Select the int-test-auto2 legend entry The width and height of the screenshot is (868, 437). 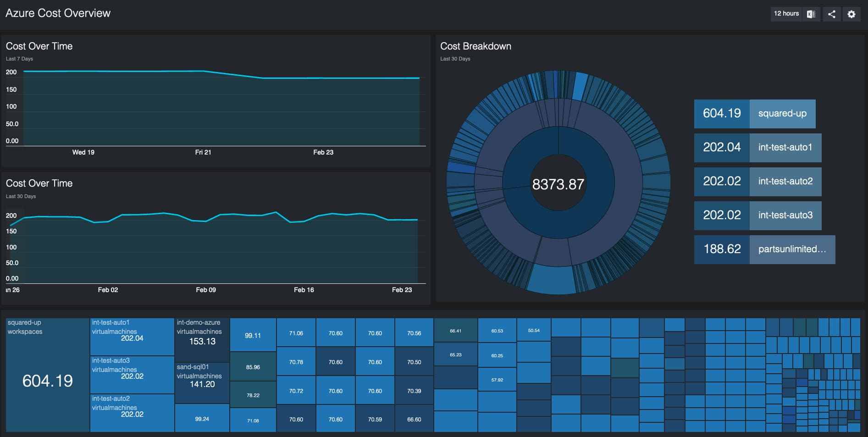tap(757, 182)
